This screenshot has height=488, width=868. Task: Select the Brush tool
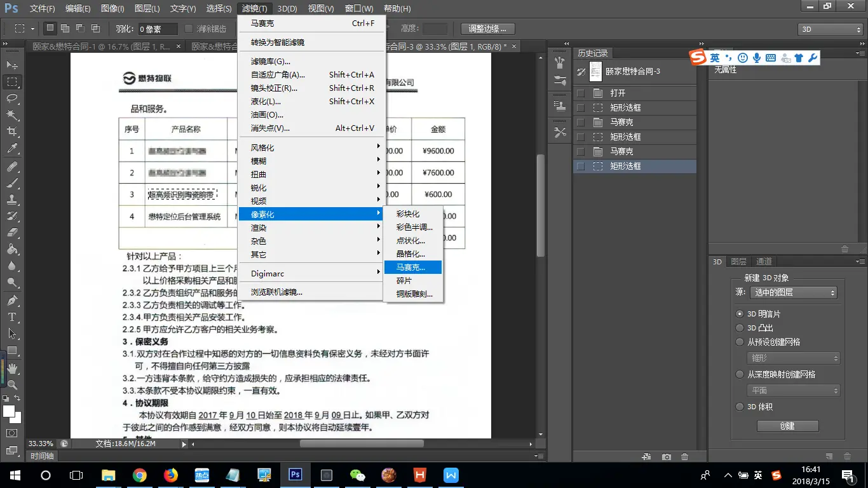tap(12, 183)
